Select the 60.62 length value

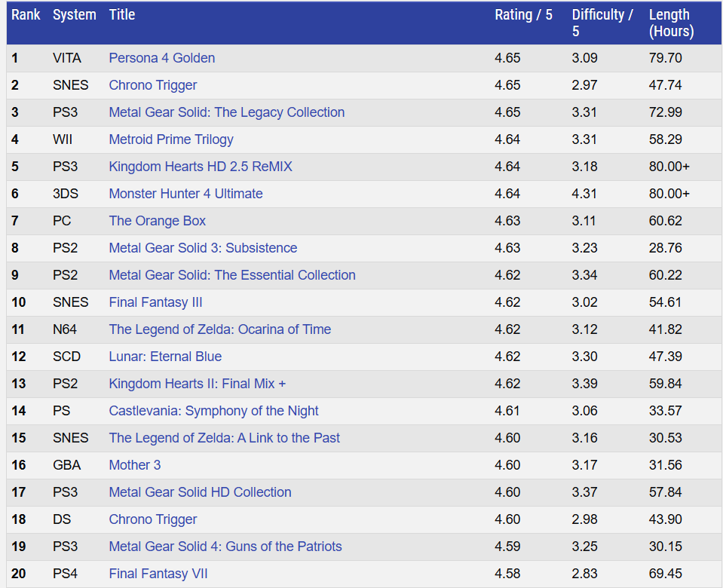666,221
